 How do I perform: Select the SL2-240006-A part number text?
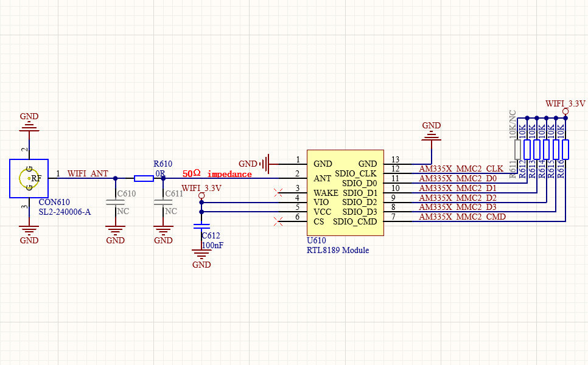[65, 212]
